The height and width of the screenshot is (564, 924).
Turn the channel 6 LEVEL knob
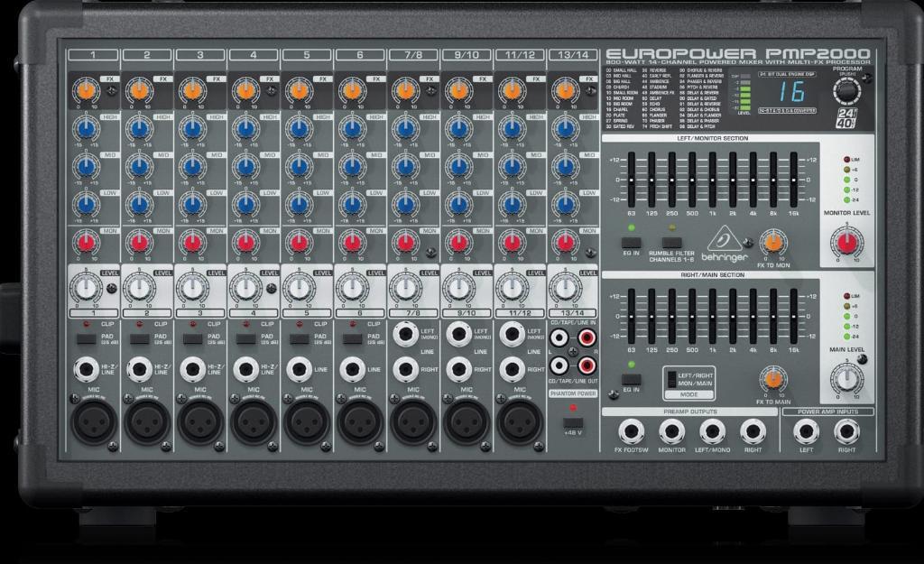pos(352,288)
